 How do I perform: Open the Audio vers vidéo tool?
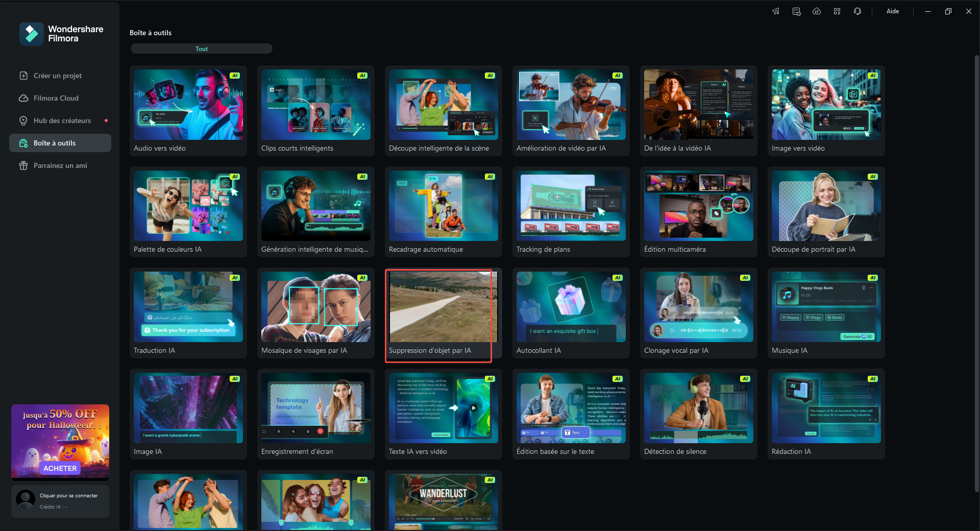(188, 110)
